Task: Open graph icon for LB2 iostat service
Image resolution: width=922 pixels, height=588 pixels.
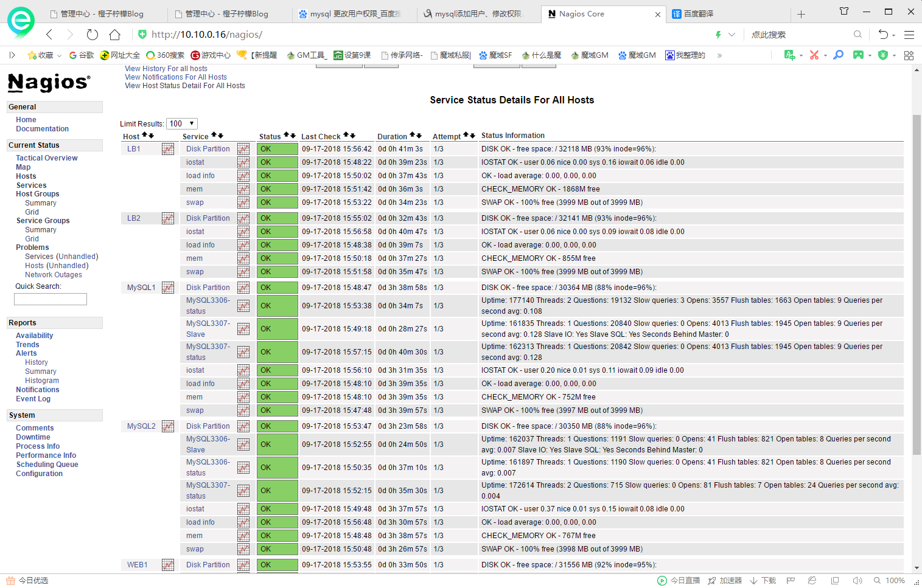Action: click(x=243, y=232)
